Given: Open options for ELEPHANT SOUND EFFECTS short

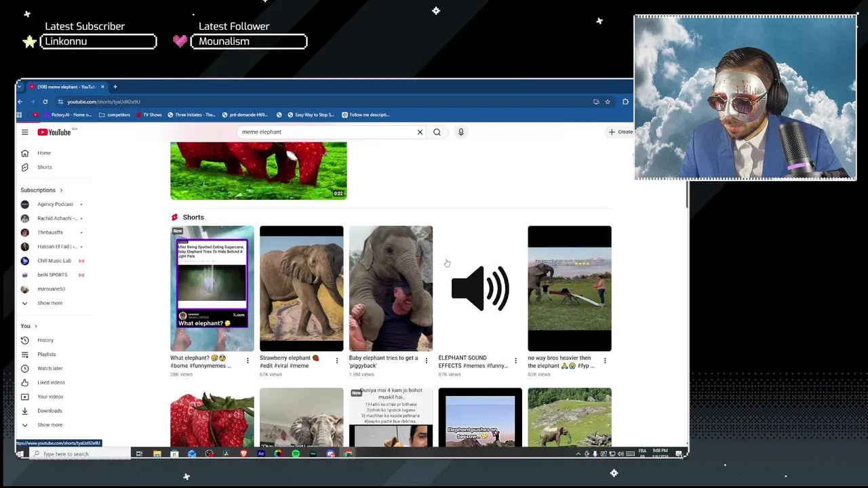Looking at the screenshot, I should point(515,361).
